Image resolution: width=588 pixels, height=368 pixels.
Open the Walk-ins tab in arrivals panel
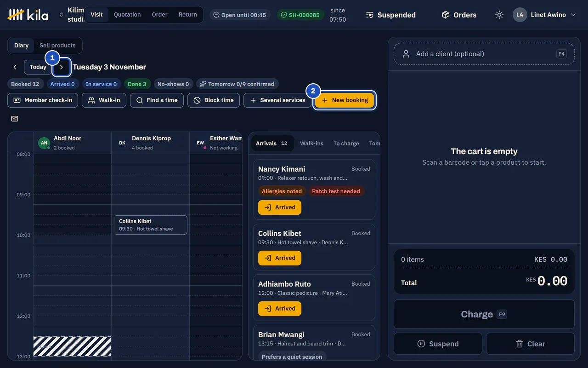311,144
